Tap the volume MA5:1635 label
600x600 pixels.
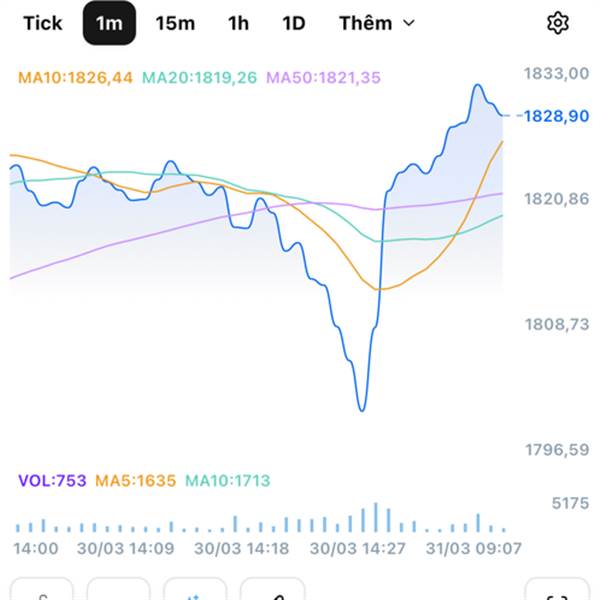(135, 481)
